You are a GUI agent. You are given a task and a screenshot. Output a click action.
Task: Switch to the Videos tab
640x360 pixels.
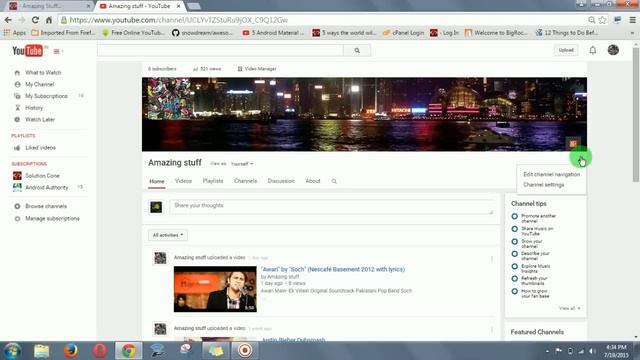pos(183,181)
